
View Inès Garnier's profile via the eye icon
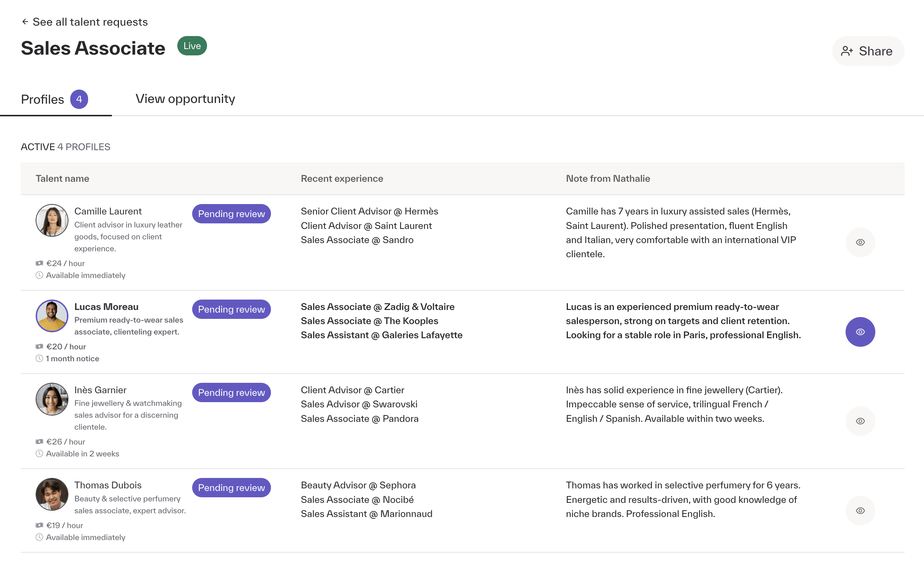[x=860, y=421]
